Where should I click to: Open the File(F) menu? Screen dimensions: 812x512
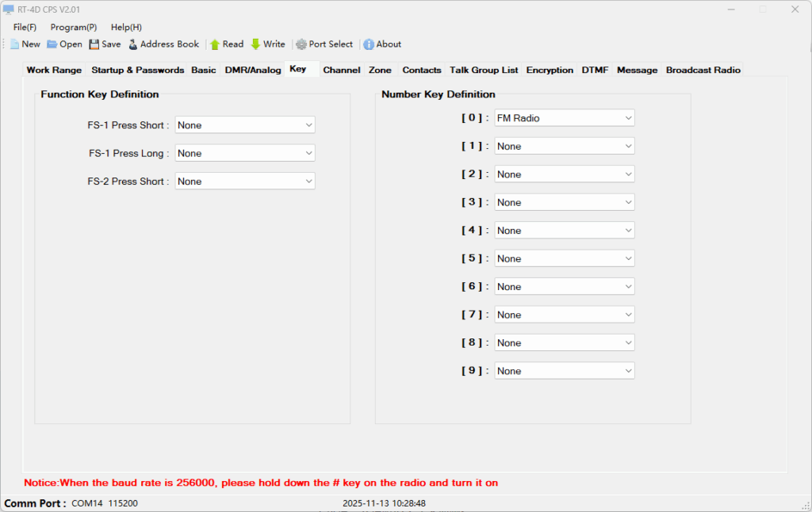coord(25,27)
